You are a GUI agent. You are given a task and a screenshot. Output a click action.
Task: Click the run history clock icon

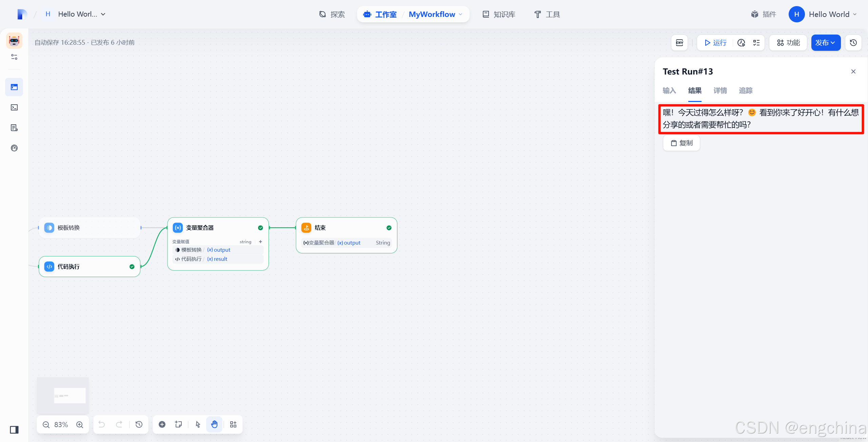click(741, 43)
